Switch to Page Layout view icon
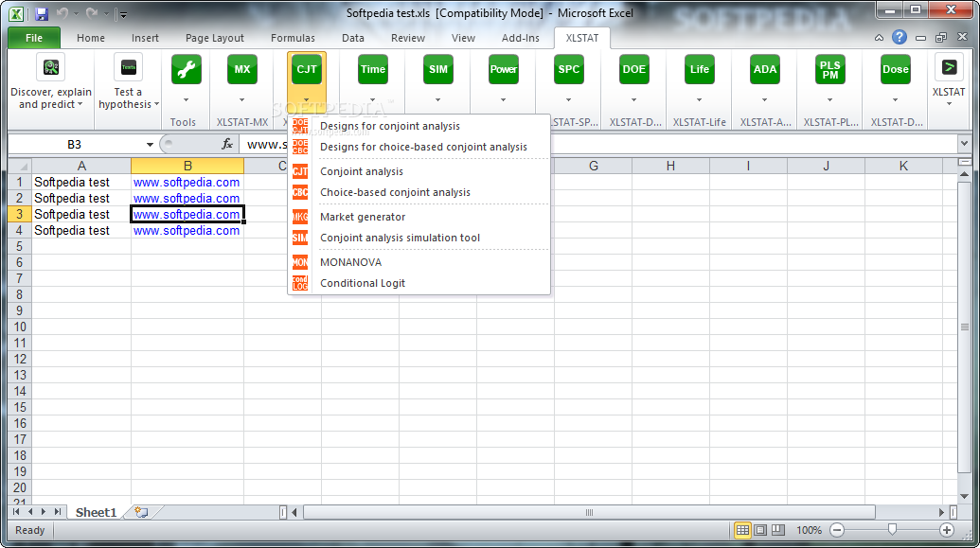Image resolution: width=980 pixels, height=548 pixels. (x=760, y=530)
